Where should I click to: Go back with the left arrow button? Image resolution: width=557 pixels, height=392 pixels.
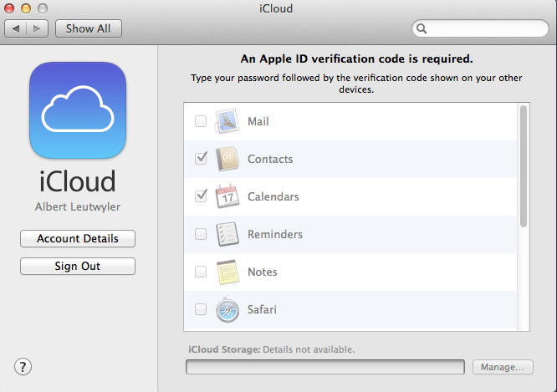tap(15, 28)
